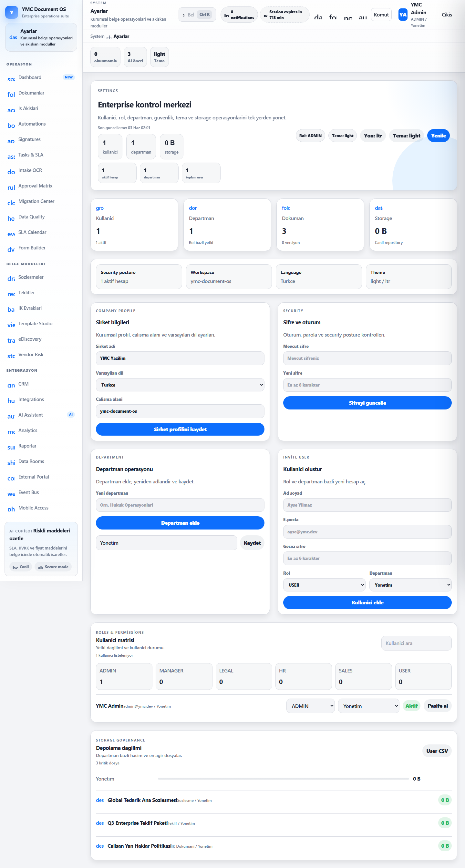Click the 'au' icon in top bar

363,16
